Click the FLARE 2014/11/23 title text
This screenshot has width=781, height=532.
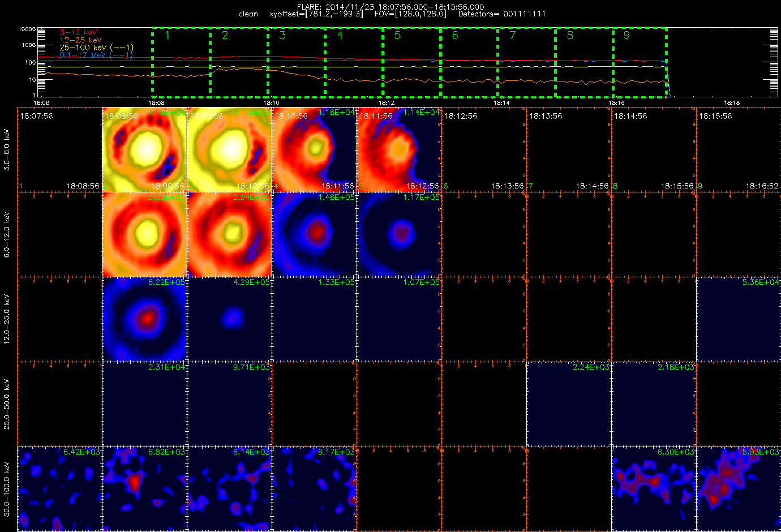[x=390, y=7]
